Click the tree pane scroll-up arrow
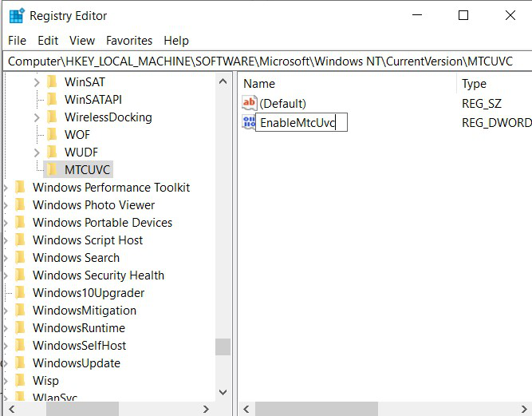Image resolution: width=532 pixels, height=416 pixels. pyautogui.click(x=223, y=81)
